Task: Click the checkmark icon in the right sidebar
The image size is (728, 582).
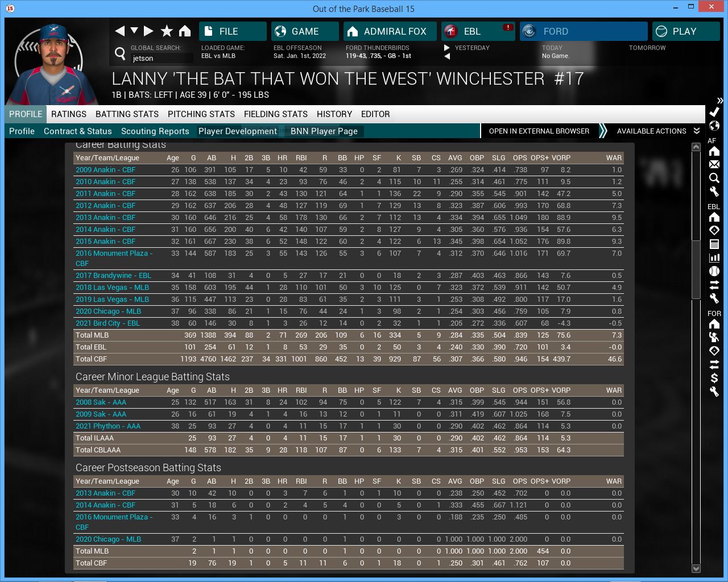Action: [714, 112]
